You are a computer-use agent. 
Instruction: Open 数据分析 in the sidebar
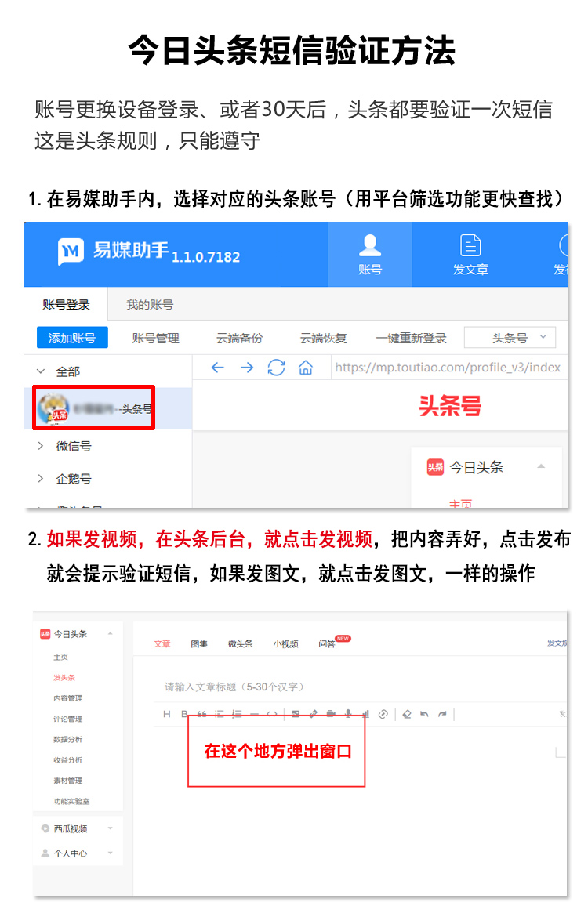pyautogui.click(x=68, y=740)
